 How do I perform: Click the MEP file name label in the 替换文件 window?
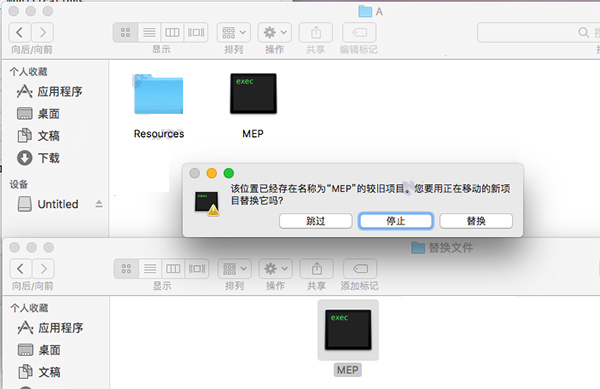348,370
